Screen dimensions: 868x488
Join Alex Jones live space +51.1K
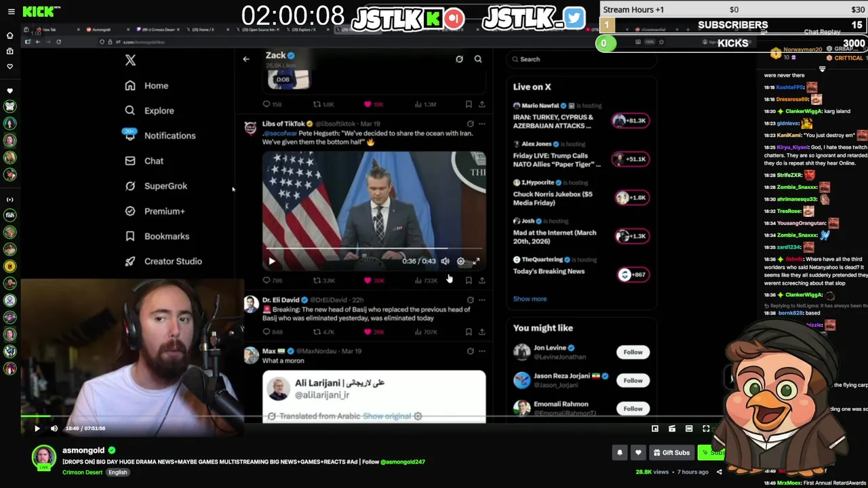[x=630, y=159]
